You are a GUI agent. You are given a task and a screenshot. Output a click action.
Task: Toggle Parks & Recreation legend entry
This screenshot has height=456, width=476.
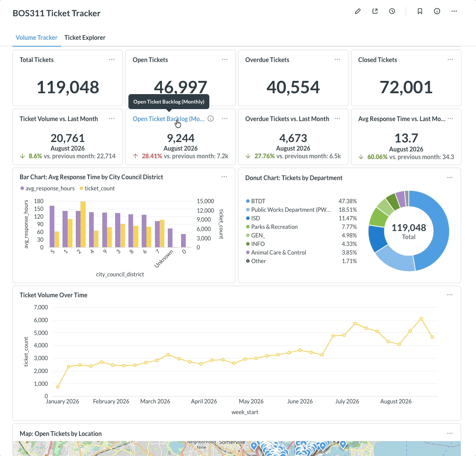(x=272, y=227)
